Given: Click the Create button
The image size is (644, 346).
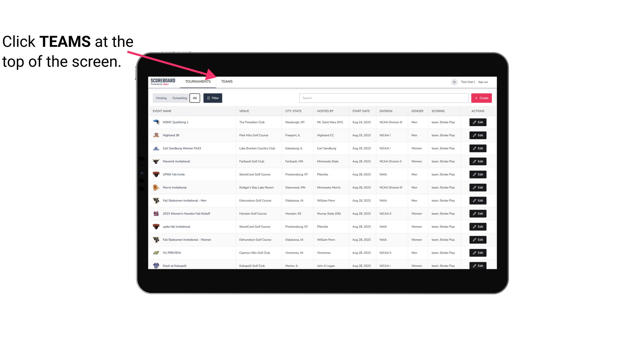Looking at the screenshot, I should point(482,98).
